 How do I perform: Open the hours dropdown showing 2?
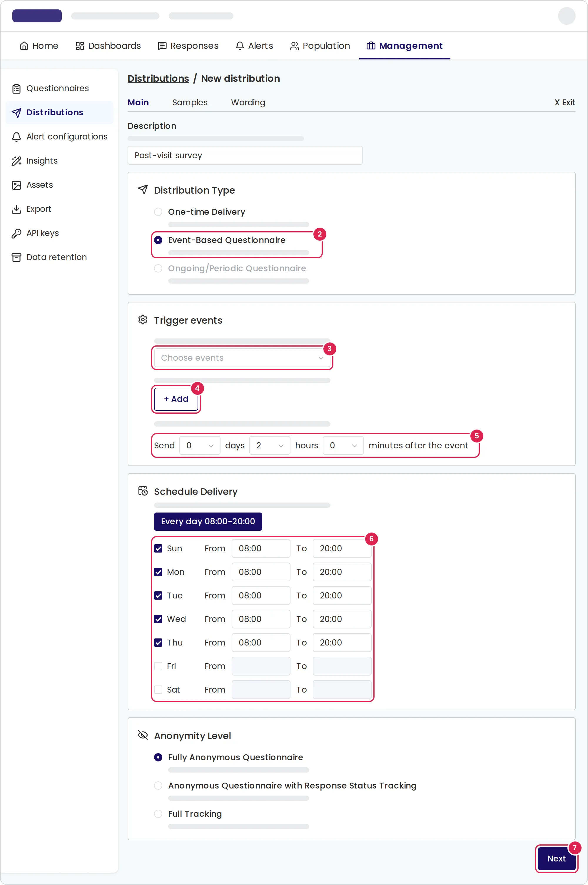[270, 446]
